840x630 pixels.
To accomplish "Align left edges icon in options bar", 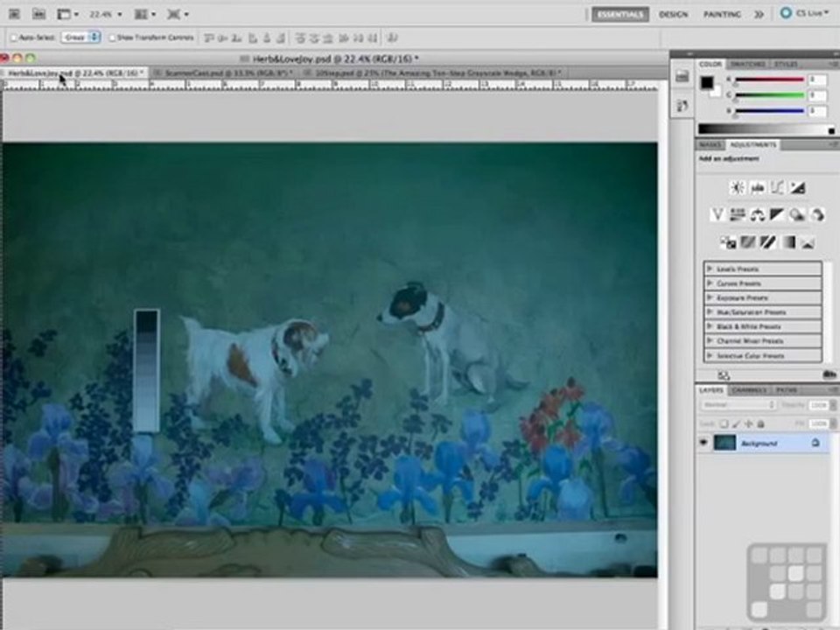I will click(252, 38).
